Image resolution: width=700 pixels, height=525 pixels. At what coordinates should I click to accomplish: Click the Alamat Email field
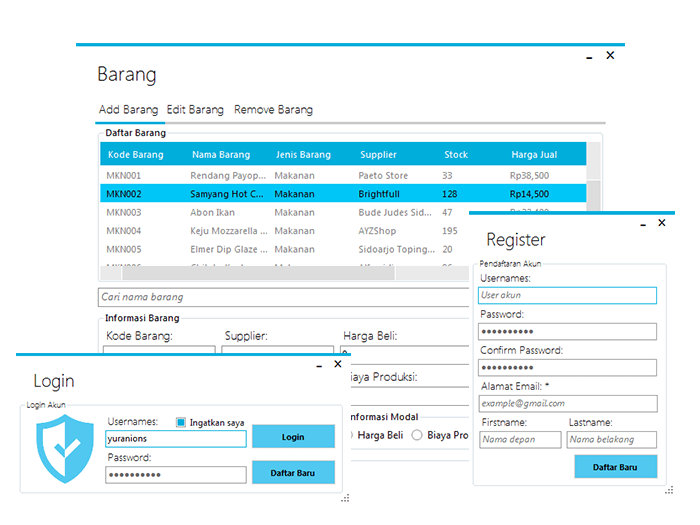568,404
